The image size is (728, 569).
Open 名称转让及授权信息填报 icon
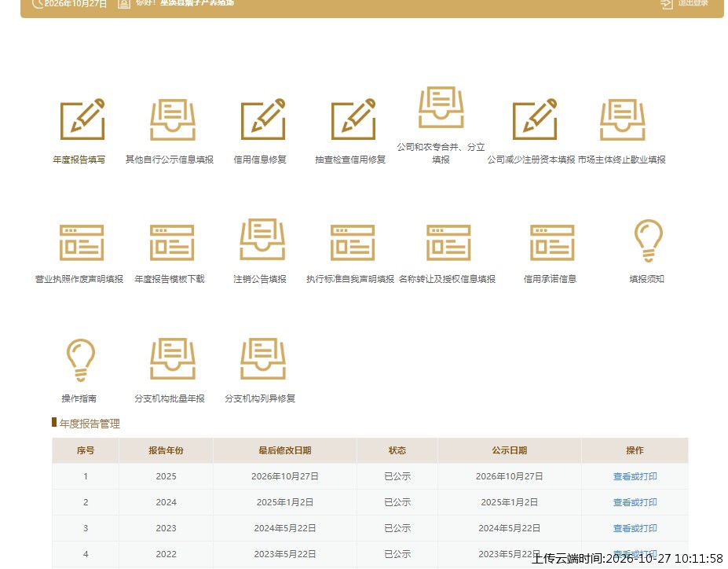pos(448,243)
